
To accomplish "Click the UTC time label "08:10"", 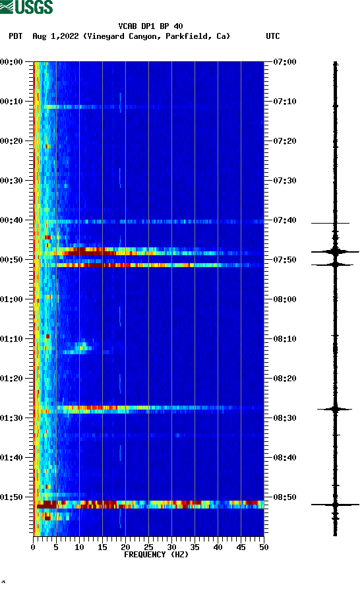I will click(x=285, y=339).
